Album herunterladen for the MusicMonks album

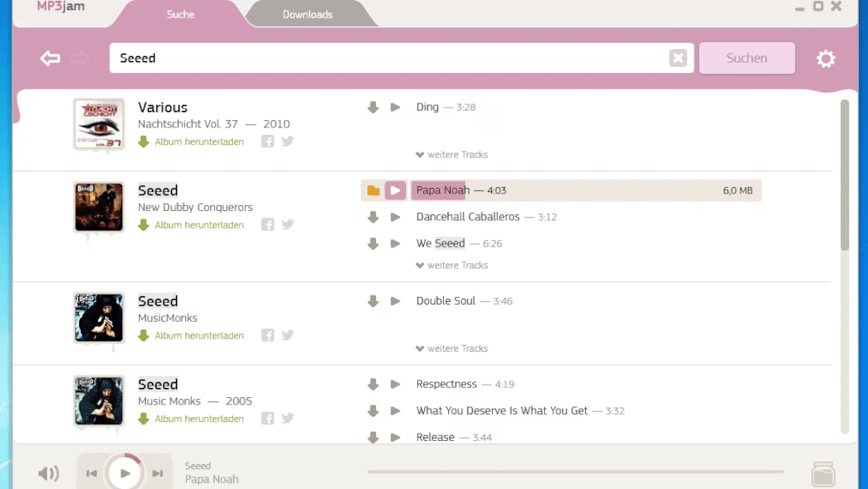[x=191, y=336]
